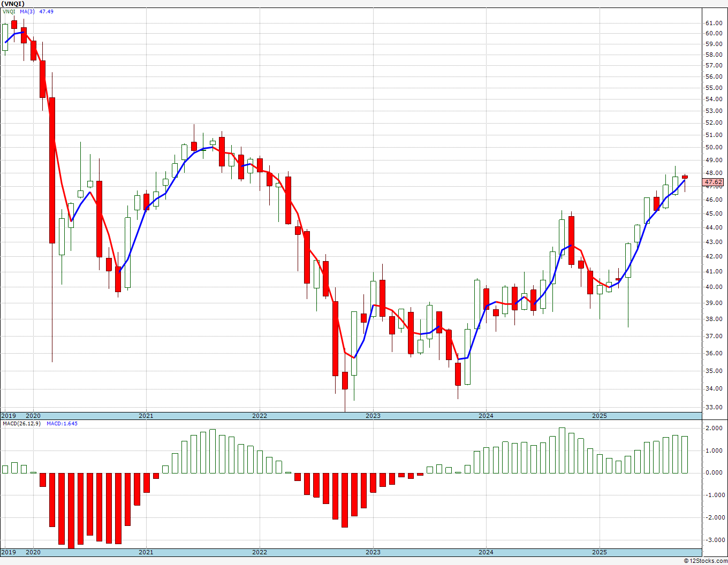Click 2023 on the MACD panel time axis

[373, 552]
